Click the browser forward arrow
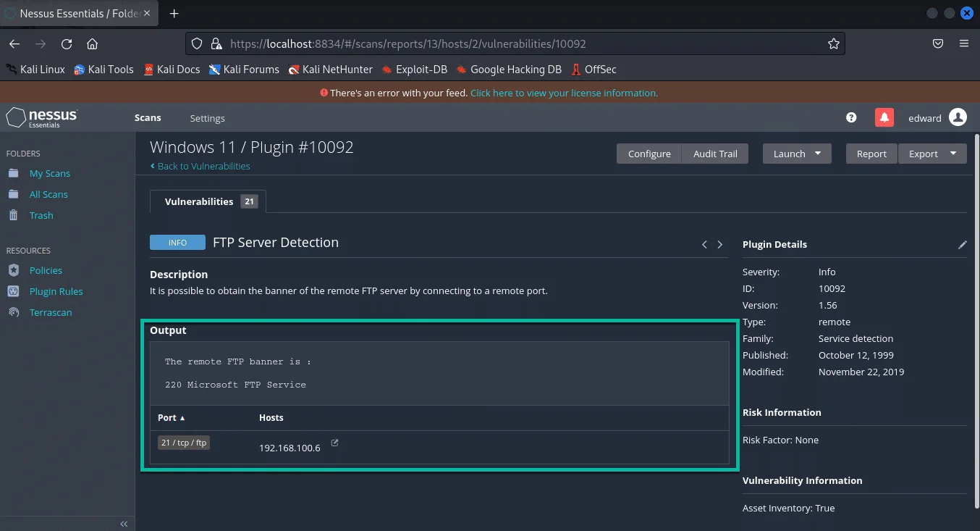Screen dimensions: 980x531 pos(41,43)
